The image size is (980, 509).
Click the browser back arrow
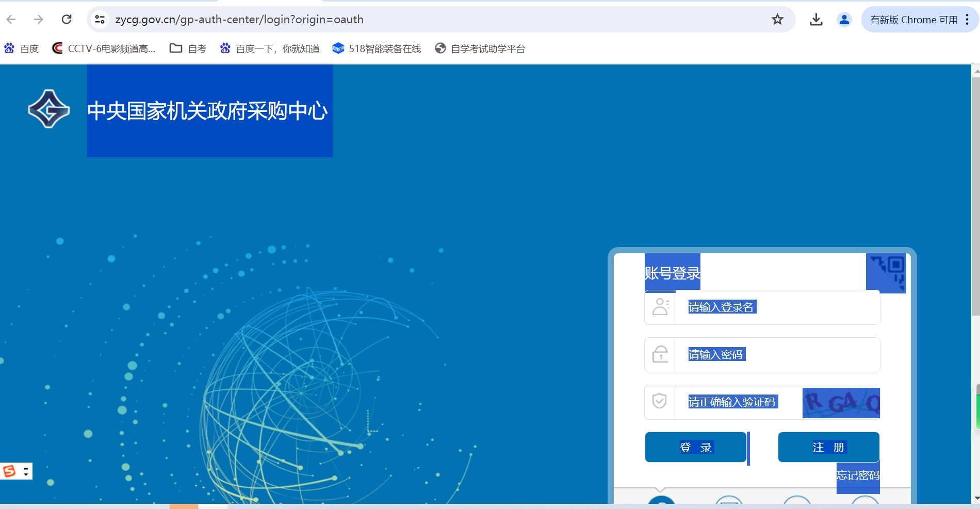point(11,20)
